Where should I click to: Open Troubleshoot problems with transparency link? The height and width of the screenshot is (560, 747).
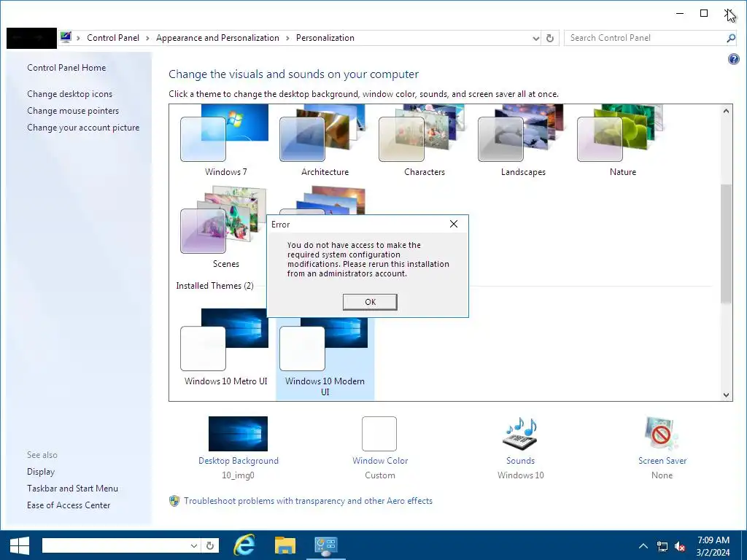308,501
